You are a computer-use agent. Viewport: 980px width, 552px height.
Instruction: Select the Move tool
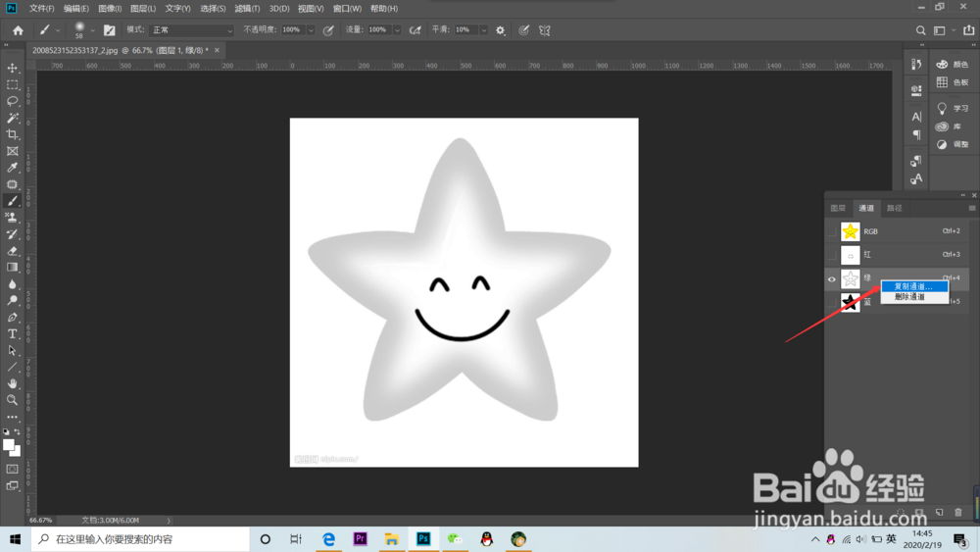click(x=12, y=68)
